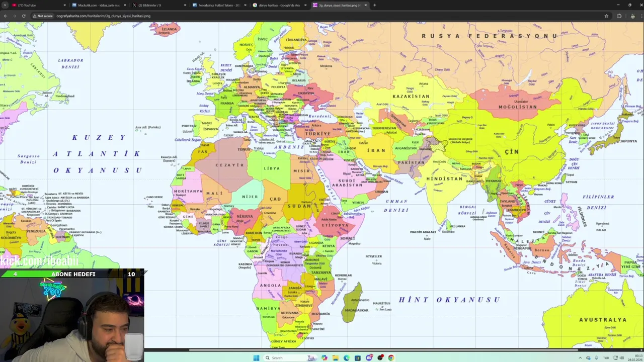Expand hidden system tray icons chevron
The height and width of the screenshot is (362, 644).
(x=580, y=358)
